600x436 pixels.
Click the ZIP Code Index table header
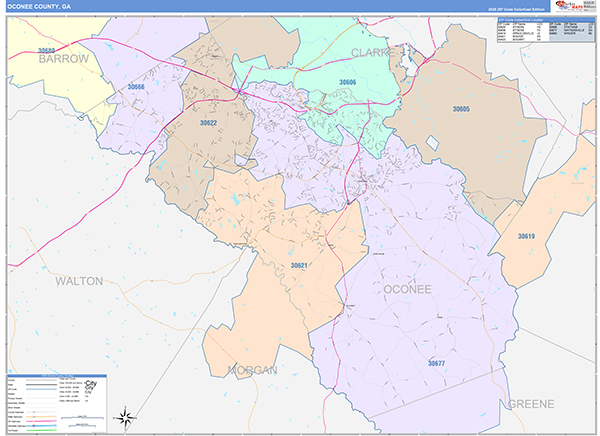pos(547,20)
